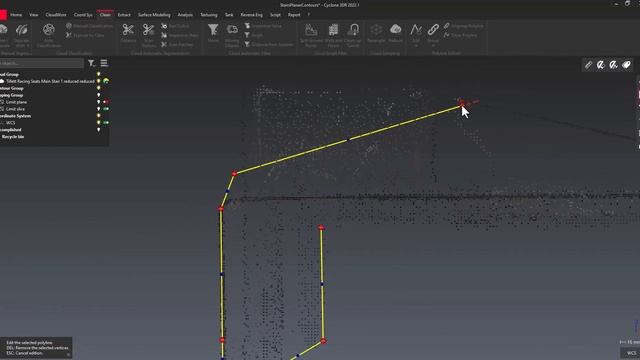
Task: Switch to the Script tab
Action: click(x=275, y=15)
